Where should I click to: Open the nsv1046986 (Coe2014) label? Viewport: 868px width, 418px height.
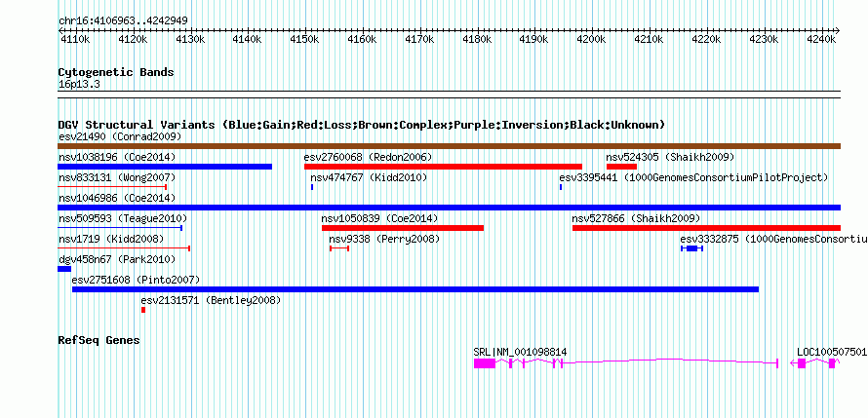[117, 198]
